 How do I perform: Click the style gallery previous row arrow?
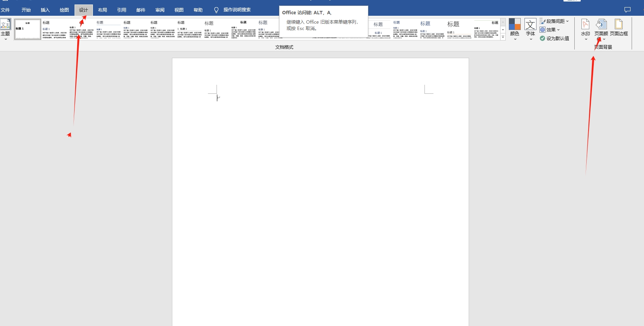point(503,22)
